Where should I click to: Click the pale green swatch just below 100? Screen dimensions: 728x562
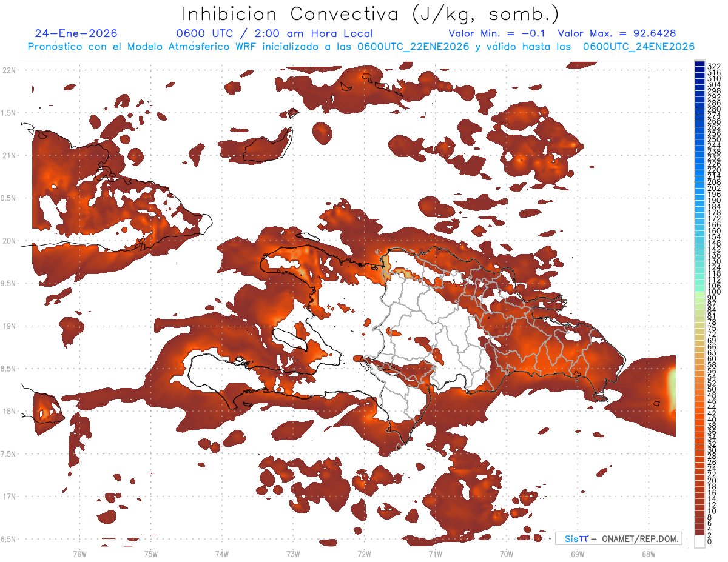coord(699,295)
